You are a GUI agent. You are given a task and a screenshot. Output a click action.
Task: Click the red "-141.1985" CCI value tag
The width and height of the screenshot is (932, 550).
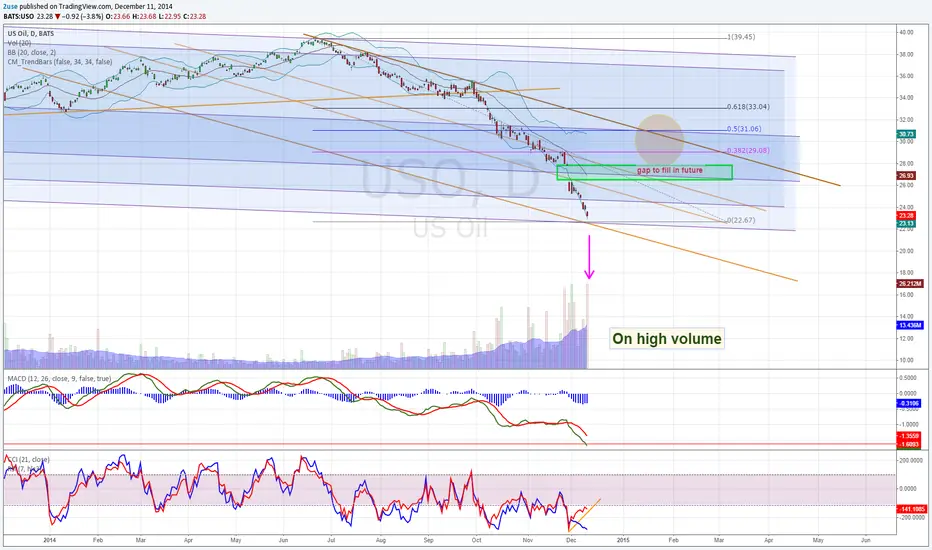coord(912,509)
